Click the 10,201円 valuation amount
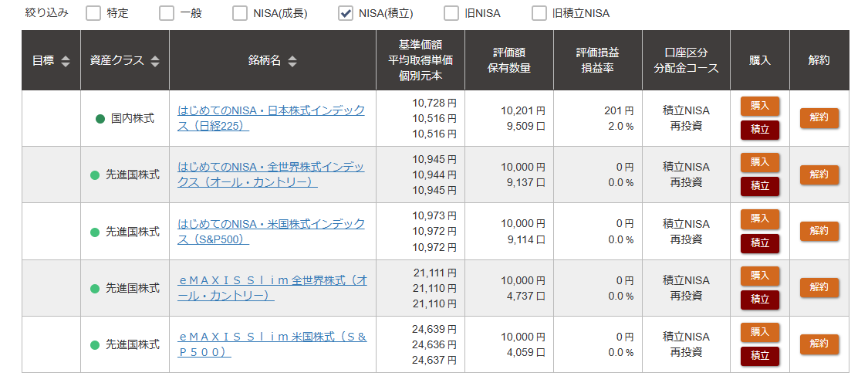 click(x=523, y=111)
